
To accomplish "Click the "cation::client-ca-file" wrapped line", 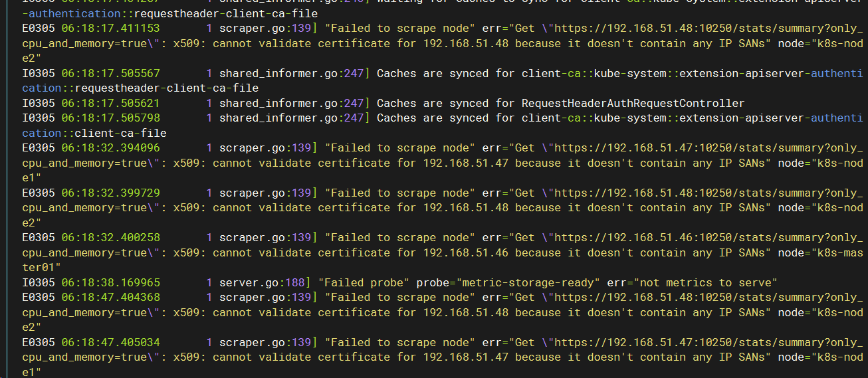I will (x=94, y=133).
